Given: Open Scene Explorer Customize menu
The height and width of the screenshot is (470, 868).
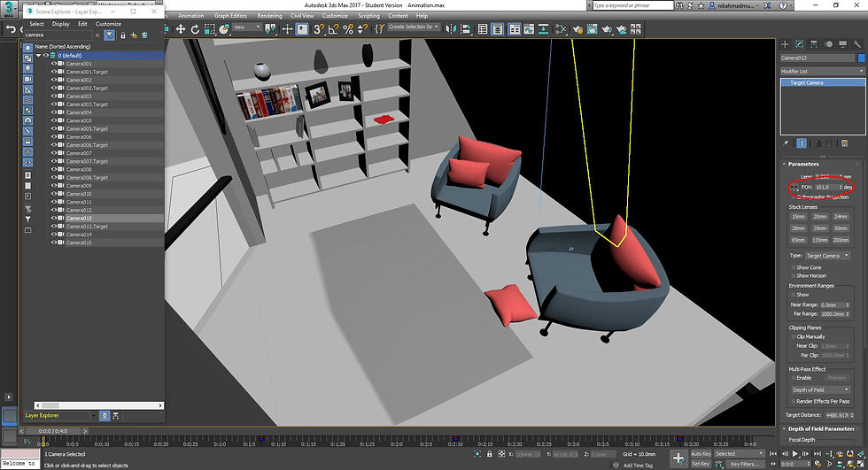Looking at the screenshot, I should (x=108, y=24).
